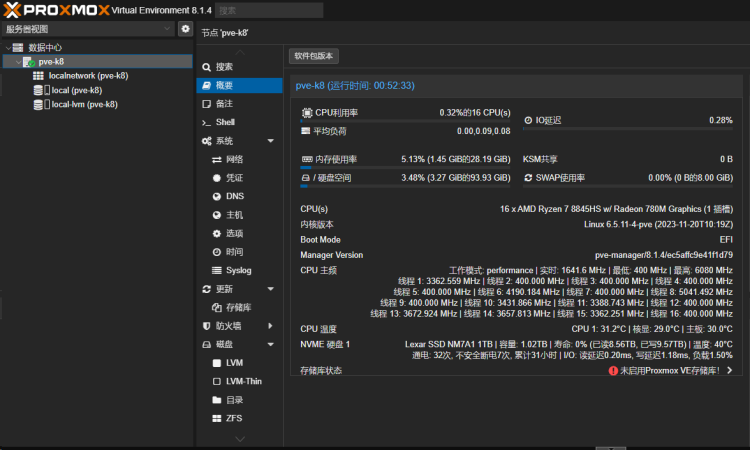Click the local-lvm storage database icon
The width and height of the screenshot is (750, 450).
pos(38,104)
